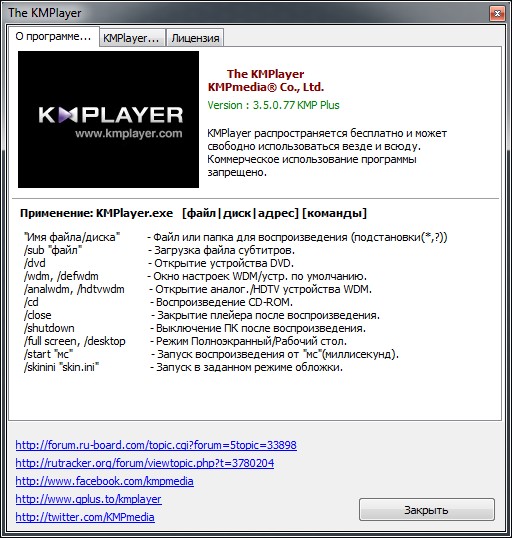Viewport: 512px width, 538px height.
Task: Select the '/close' command text
Action: click(x=38, y=315)
